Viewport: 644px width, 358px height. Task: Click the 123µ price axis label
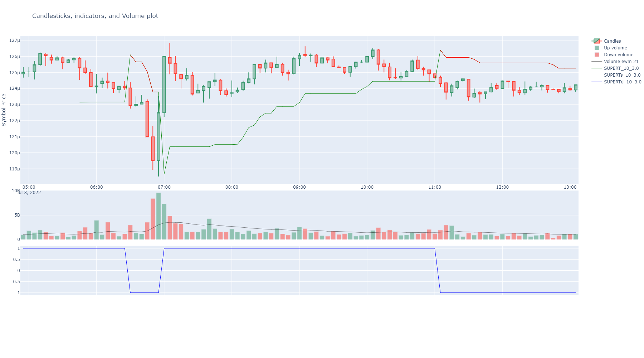[x=14, y=105]
